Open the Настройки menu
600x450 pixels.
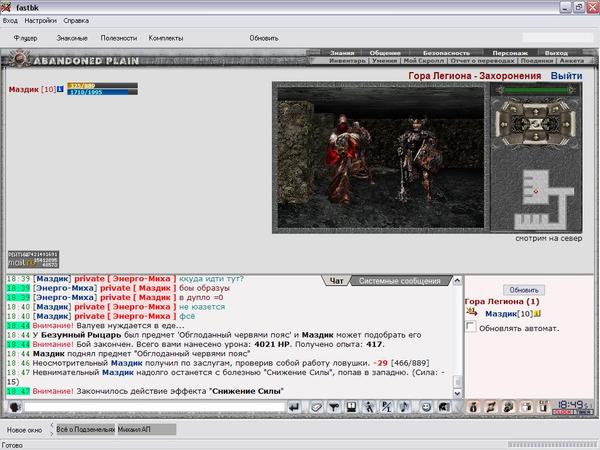(41, 21)
